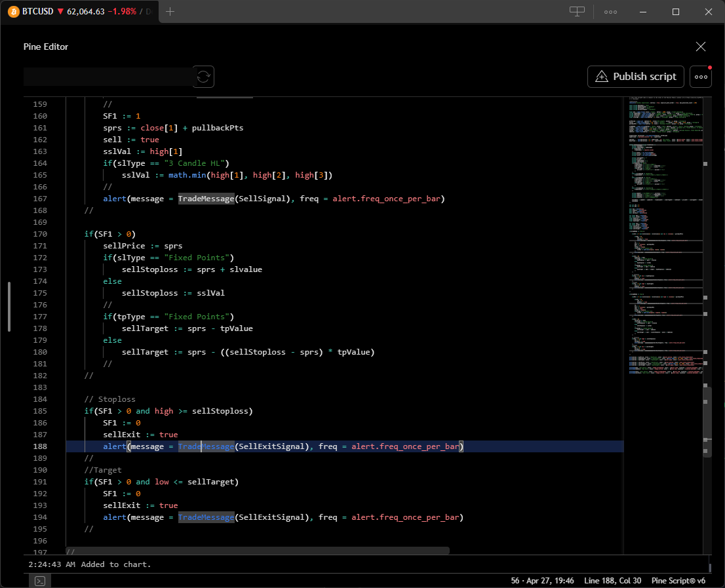Open a new tab with the plus icon
This screenshot has height=588, width=725.
coord(170,12)
